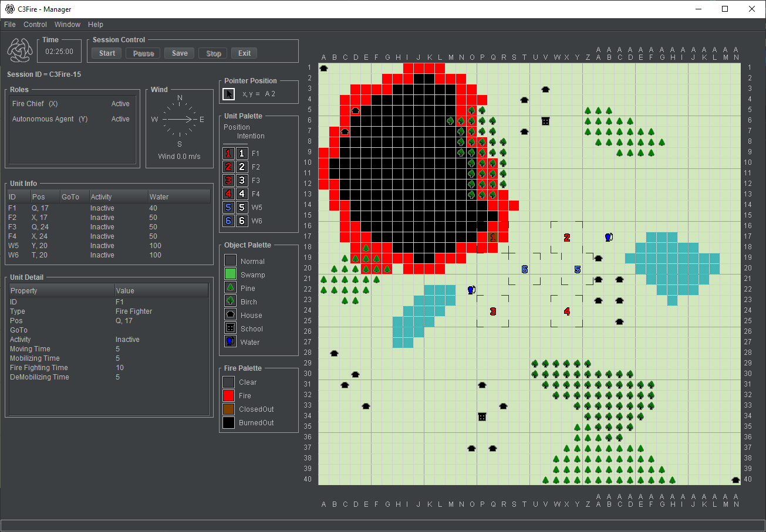The image size is (766, 532).
Task: Open the File menu
Action: 10,25
